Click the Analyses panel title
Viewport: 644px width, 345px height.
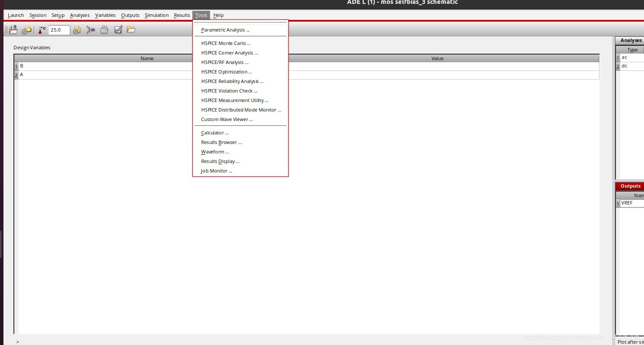coord(631,40)
